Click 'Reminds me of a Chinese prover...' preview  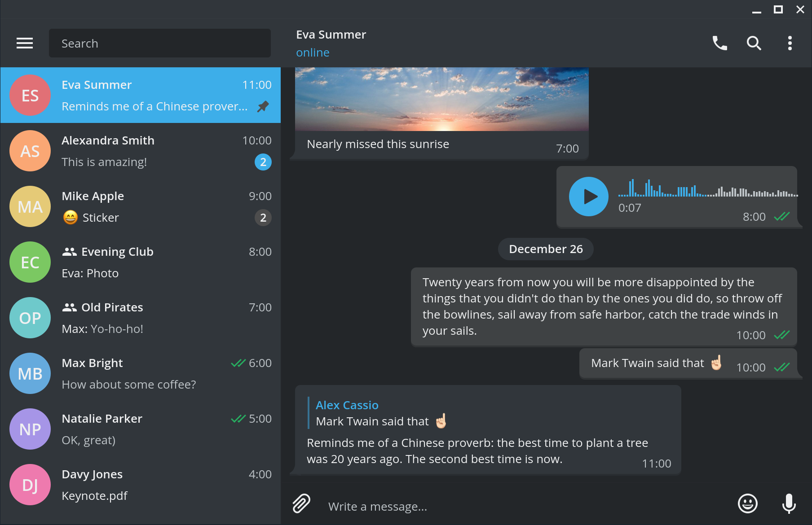(154, 106)
